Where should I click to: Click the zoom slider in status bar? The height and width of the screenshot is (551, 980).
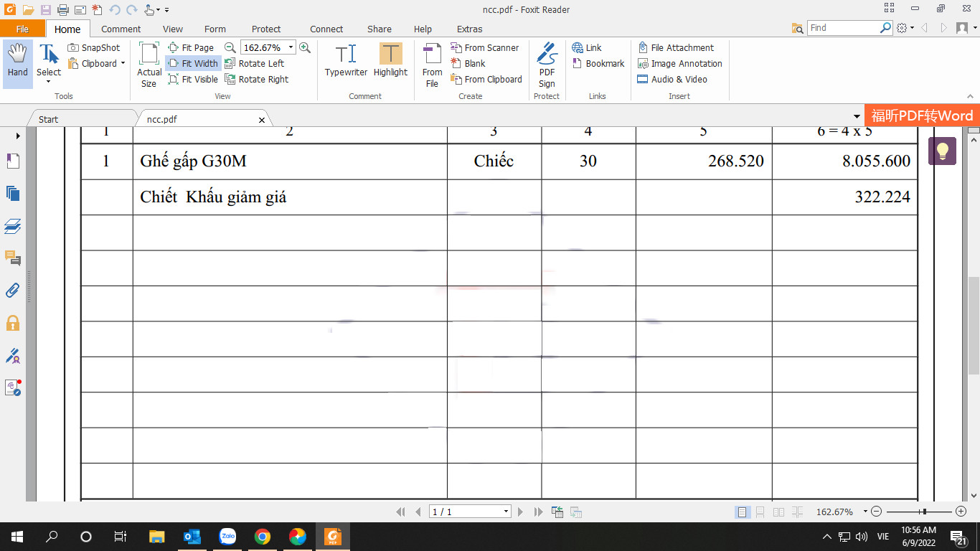click(924, 512)
